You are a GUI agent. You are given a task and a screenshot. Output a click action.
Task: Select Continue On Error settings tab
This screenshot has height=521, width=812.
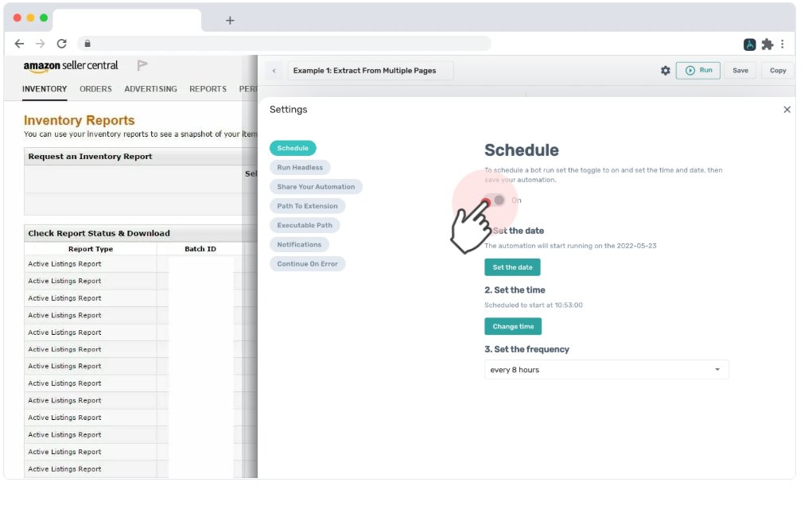click(x=307, y=263)
